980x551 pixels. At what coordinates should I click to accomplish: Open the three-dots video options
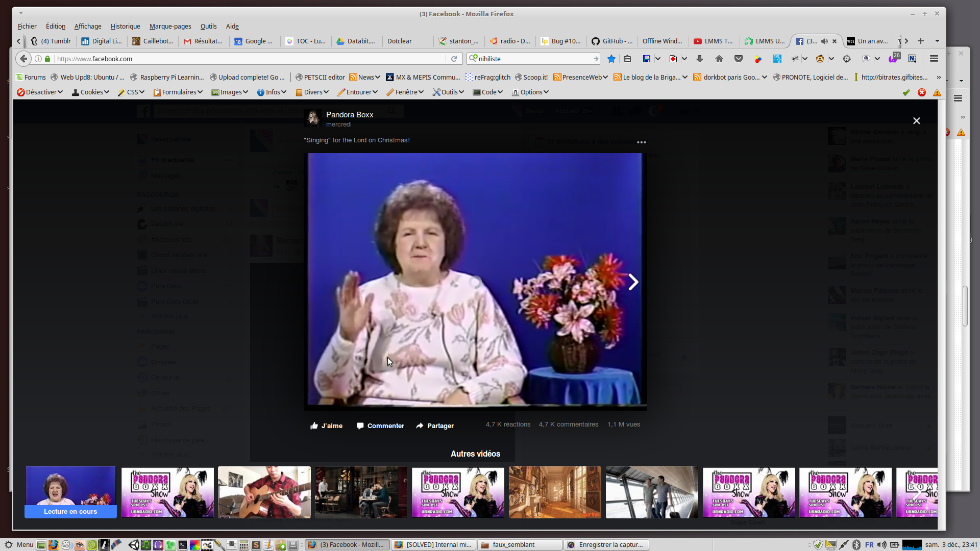[x=642, y=142]
